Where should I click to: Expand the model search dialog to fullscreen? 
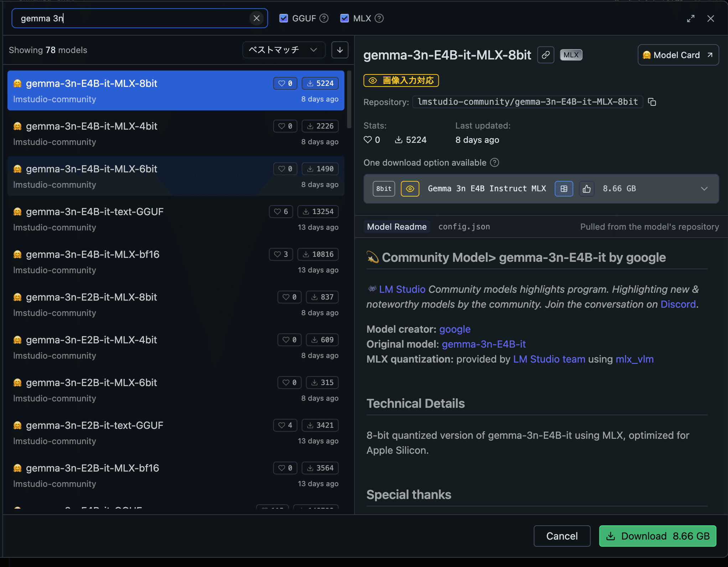click(x=691, y=19)
